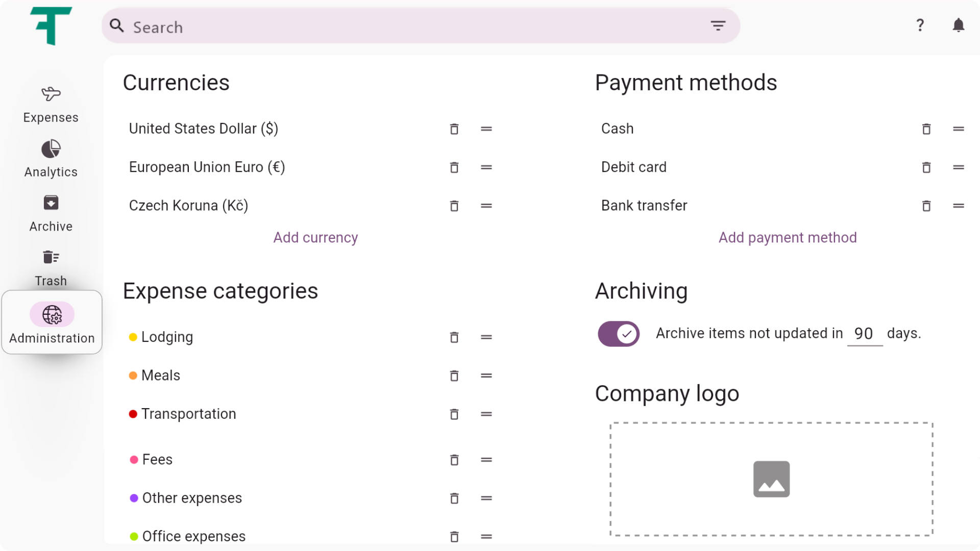Upload a company logo in the dashed area
Image resolution: width=980 pixels, height=551 pixels.
[771, 479]
